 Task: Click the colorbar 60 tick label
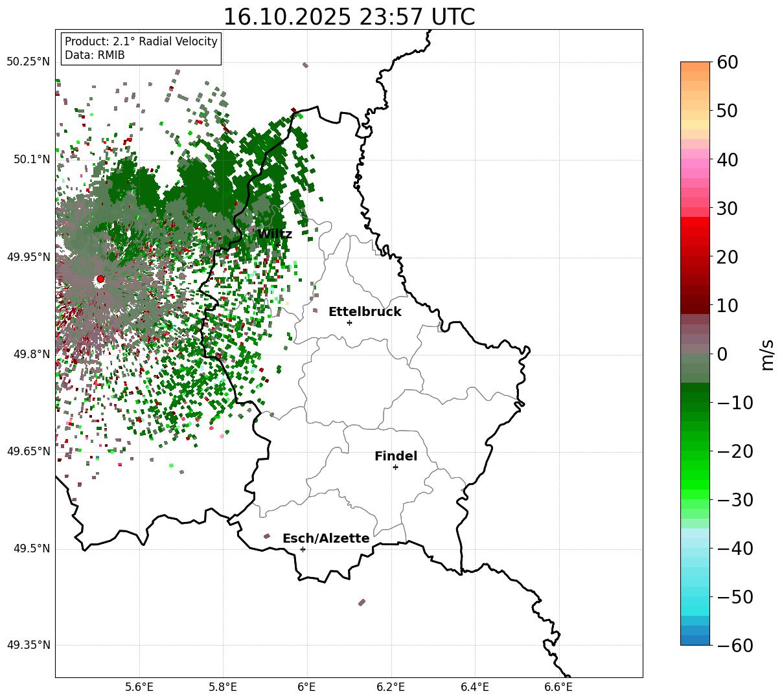(726, 62)
